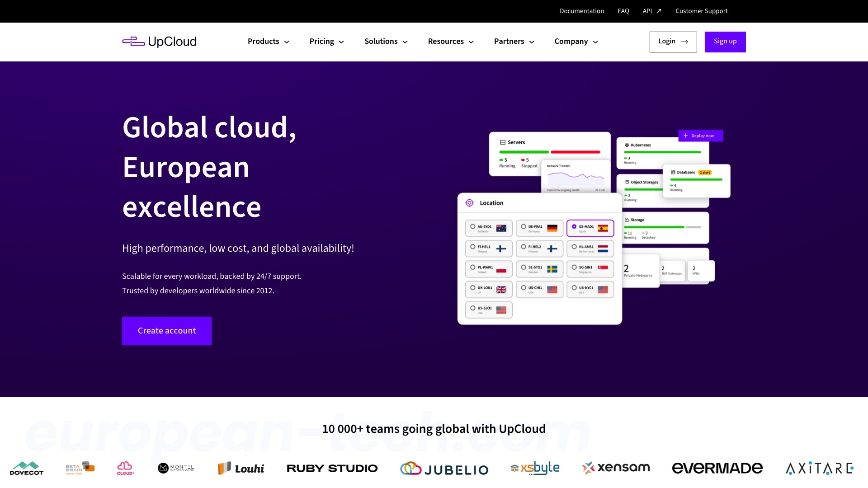Click the Location target icon in the panel
This screenshot has width=868, height=488.
click(470, 203)
